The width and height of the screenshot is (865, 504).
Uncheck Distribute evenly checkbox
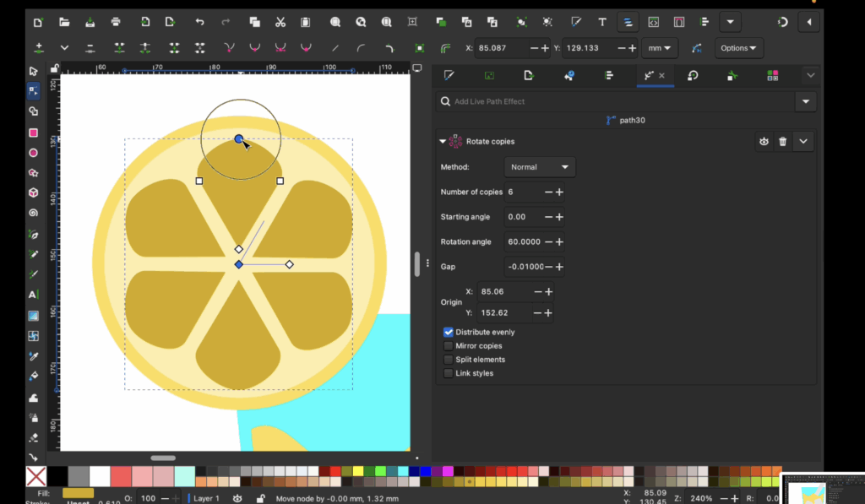pyautogui.click(x=448, y=332)
